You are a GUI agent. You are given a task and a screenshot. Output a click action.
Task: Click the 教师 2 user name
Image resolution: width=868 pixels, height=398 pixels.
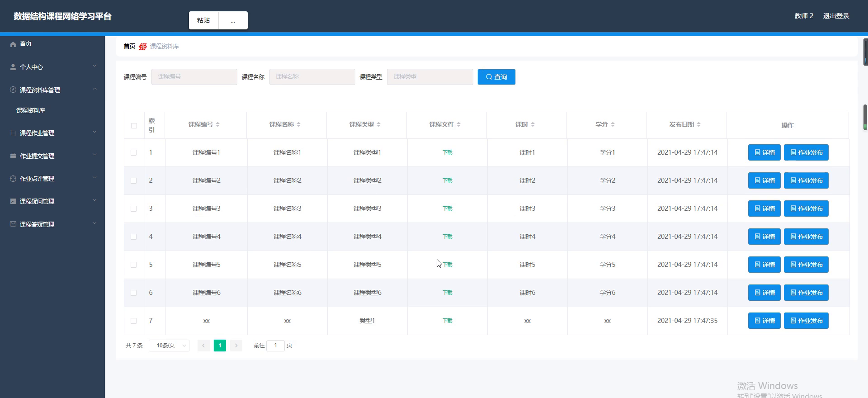804,16
